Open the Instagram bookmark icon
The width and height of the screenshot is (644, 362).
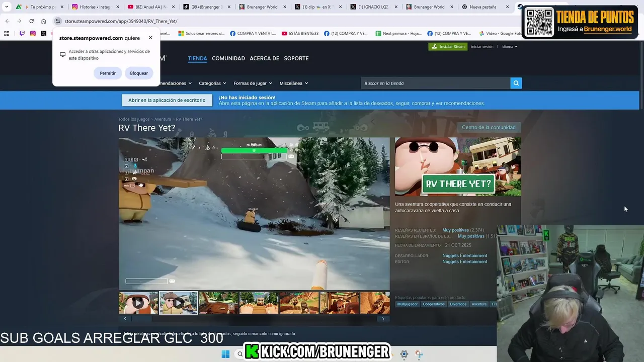pos(33,33)
